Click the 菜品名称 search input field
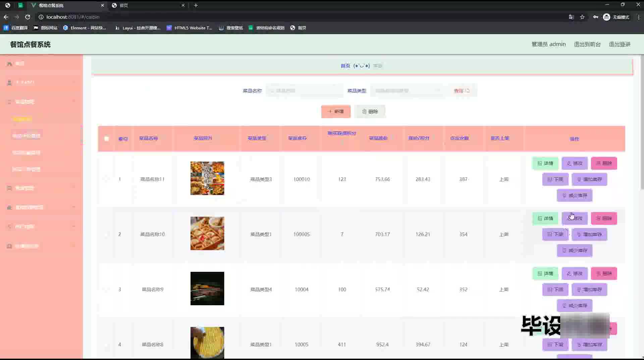The width and height of the screenshot is (644, 360). (x=304, y=91)
